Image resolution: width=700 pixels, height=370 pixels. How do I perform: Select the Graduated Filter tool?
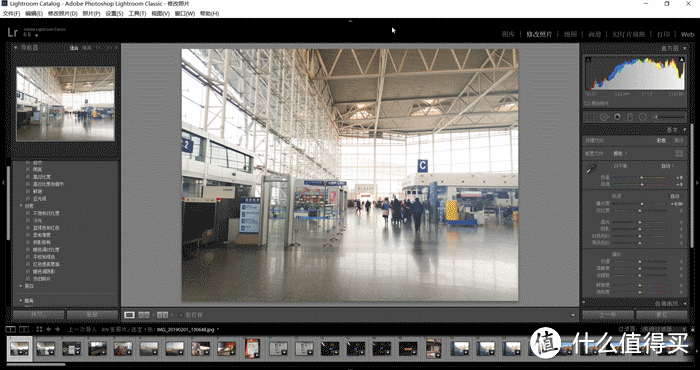pos(630,117)
